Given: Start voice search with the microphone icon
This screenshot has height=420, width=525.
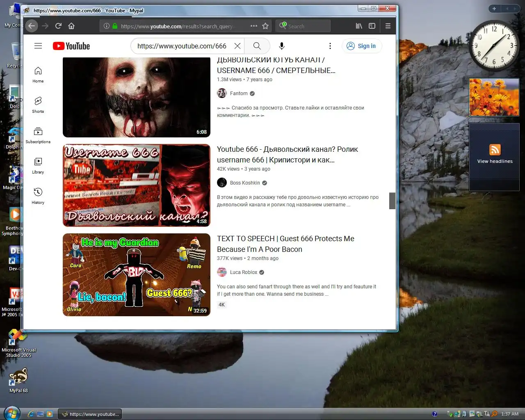Looking at the screenshot, I should [282, 46].
